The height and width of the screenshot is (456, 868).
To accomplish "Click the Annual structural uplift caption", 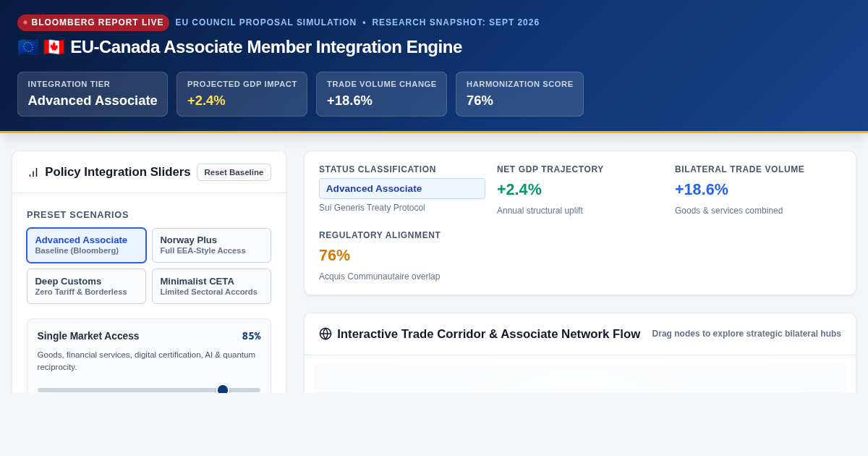I will (x=540, y=211).
